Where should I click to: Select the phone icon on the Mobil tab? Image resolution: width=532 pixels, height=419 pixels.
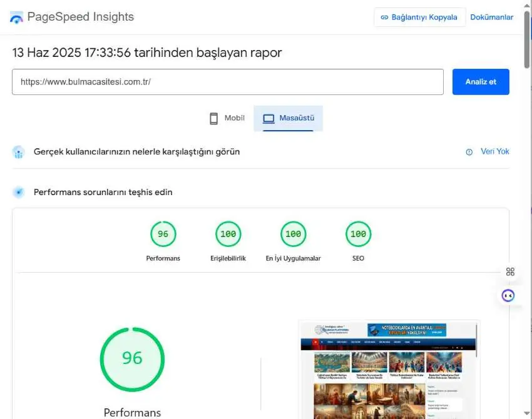coord(213,118)
